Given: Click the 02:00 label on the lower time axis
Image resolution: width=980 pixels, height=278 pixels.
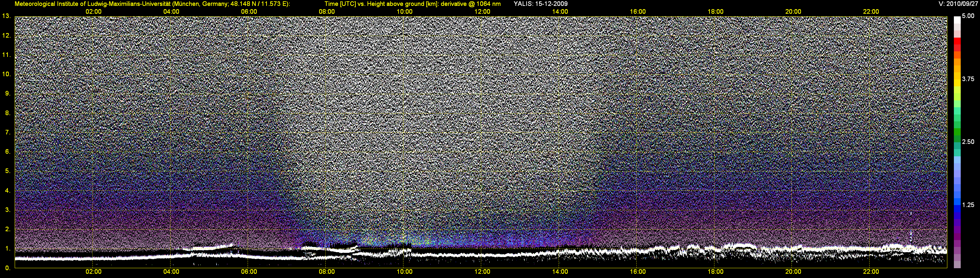Looking at the screenshot, I should 93,272.
